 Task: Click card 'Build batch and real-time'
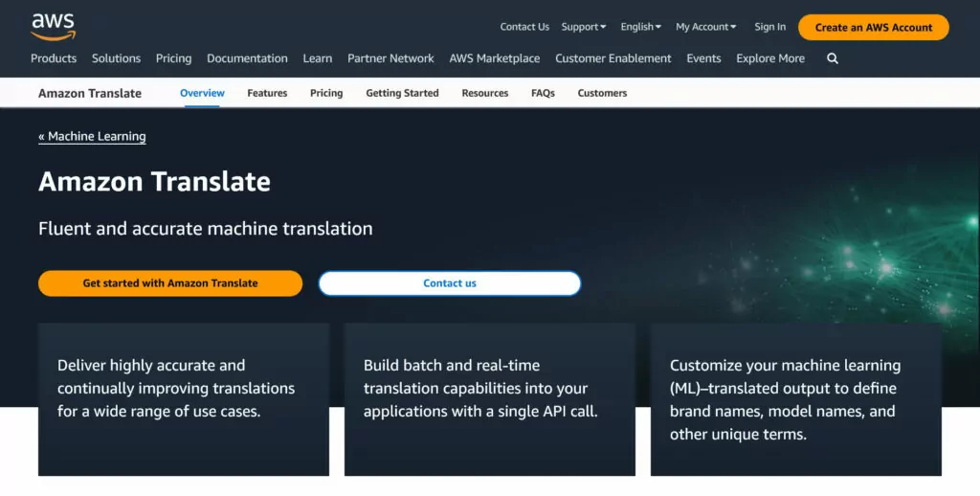(x=489, y=399)
